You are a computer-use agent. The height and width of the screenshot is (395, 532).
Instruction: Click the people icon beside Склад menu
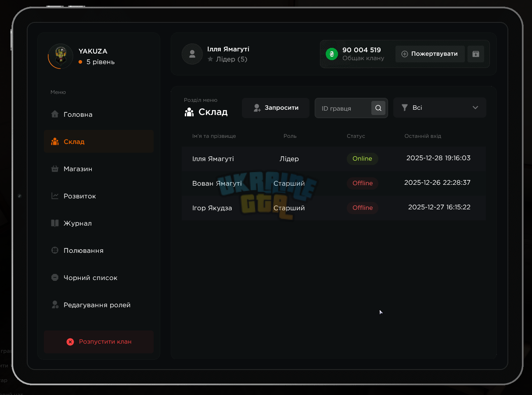point(55,141)
